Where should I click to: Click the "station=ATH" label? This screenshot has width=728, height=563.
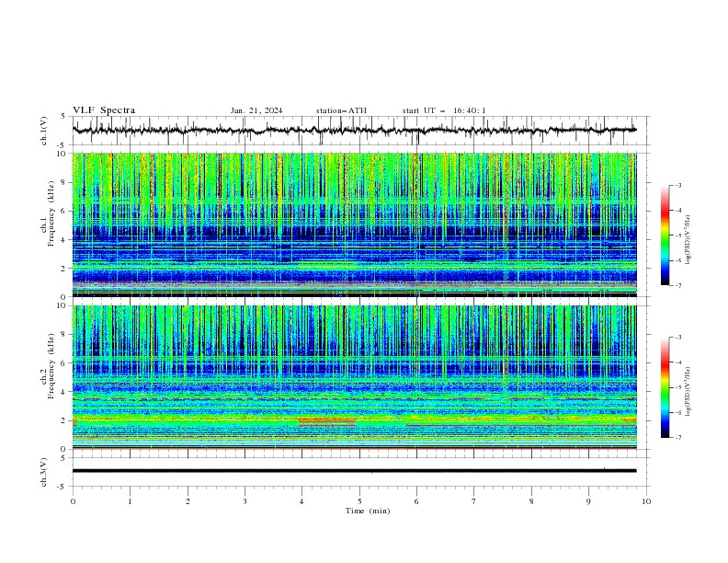pos(341,110)
